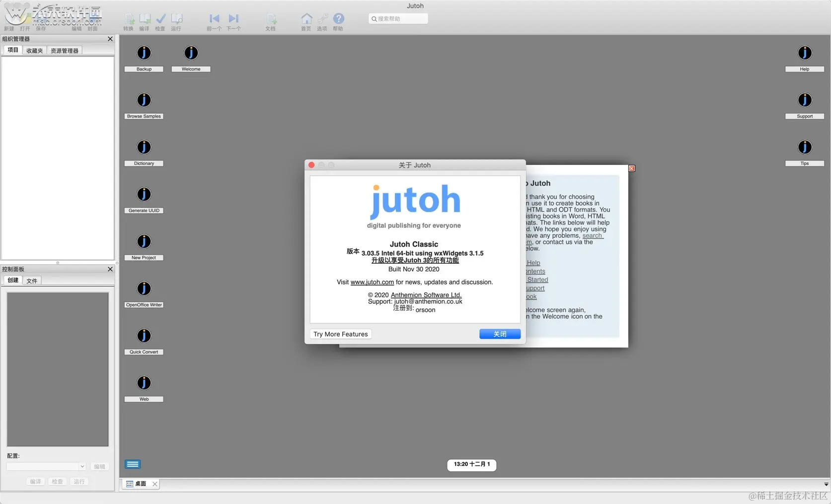This screenshot has width=831, height=504.
Task: Click the Jutoh Classic heading text
Action: (414, 244)
